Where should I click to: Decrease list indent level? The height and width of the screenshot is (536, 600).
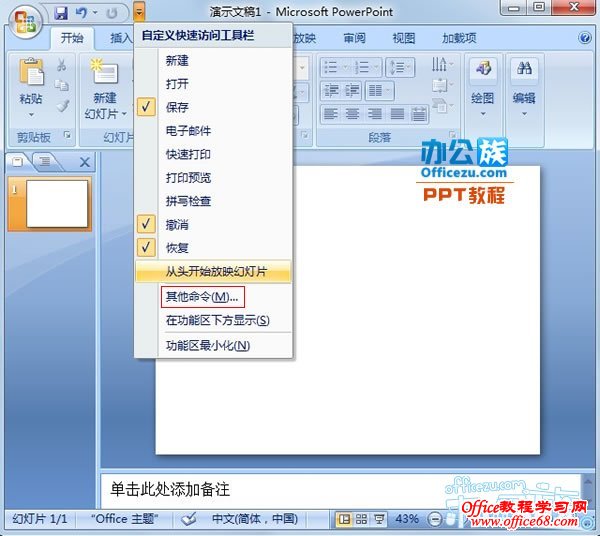331,91
